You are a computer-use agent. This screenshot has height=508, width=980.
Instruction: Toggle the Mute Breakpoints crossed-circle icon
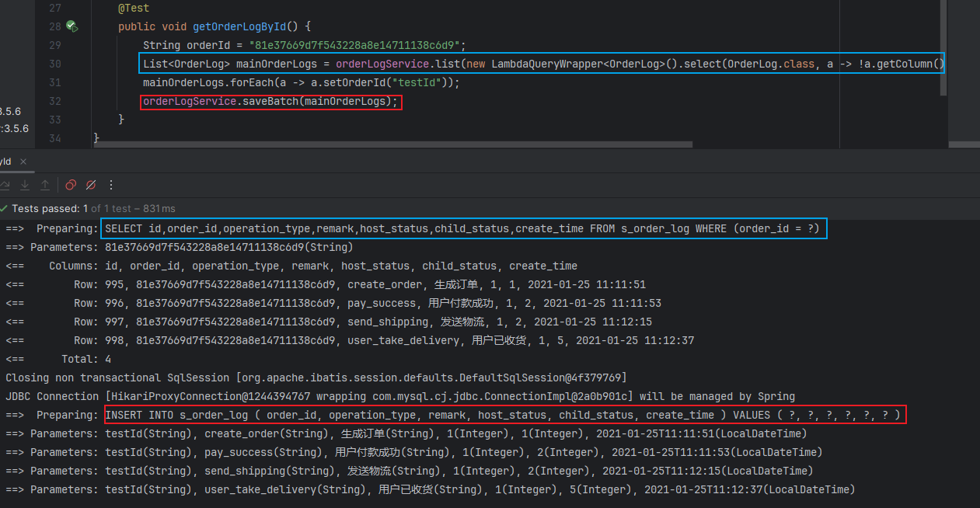(89, 185)
